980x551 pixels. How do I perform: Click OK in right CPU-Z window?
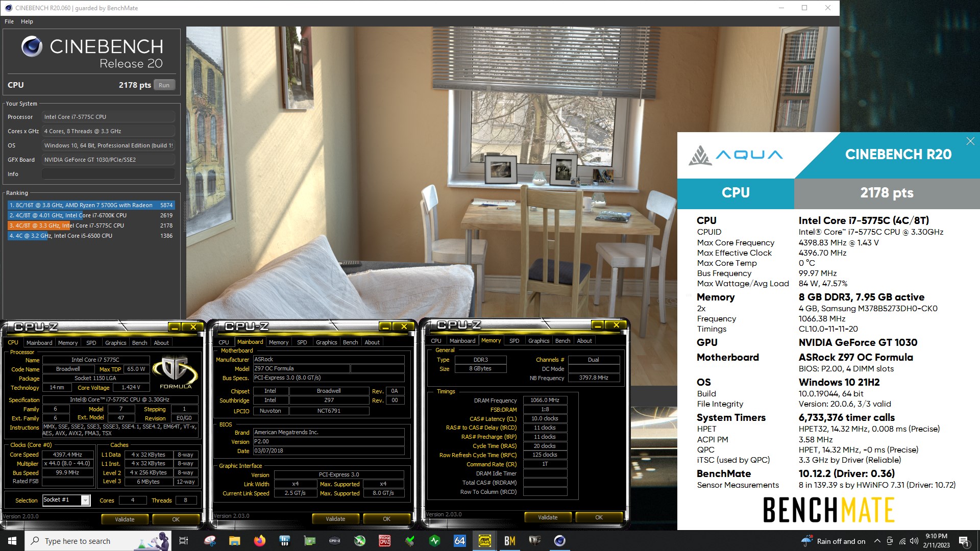(x=599, y=517)
